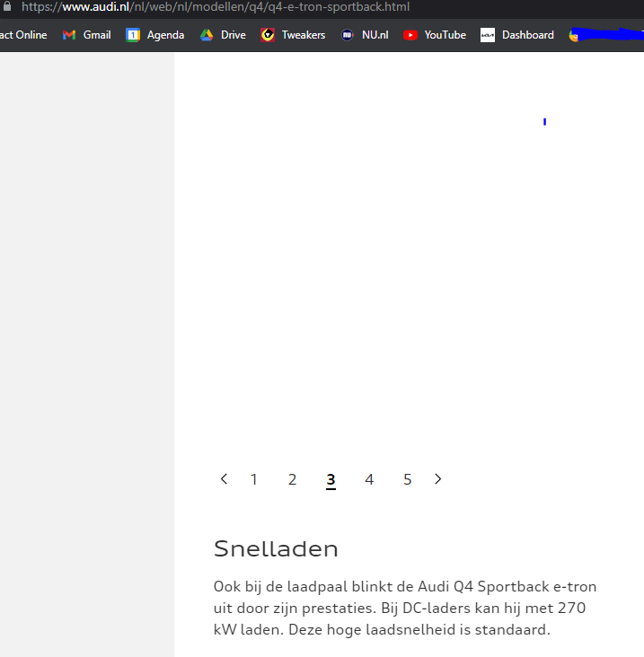
Task: Open the YouTube bookmark
Action: 435,35
